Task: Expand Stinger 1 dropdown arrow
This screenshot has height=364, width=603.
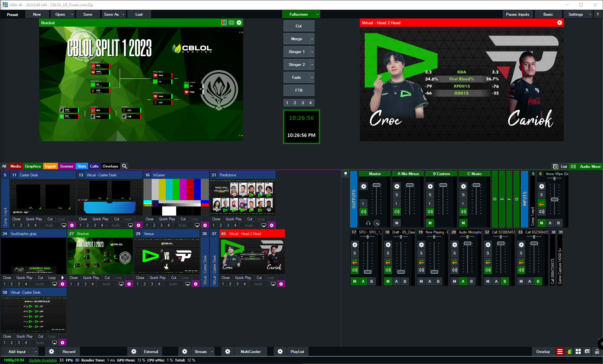Action: (312, 52)
